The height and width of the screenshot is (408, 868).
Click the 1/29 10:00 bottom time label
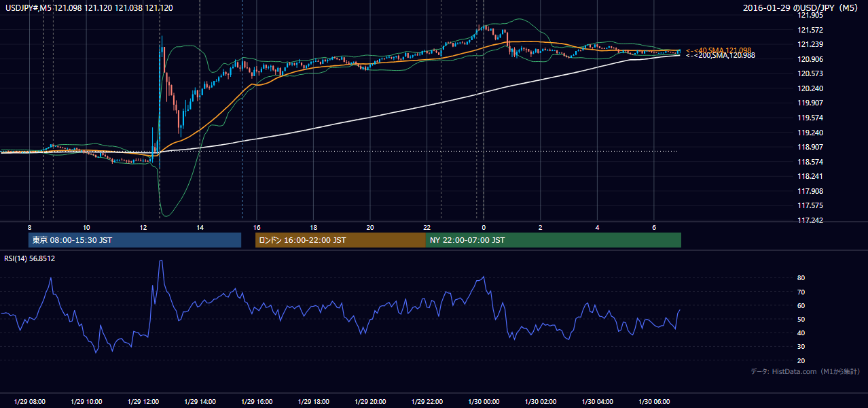click(86, 402)
